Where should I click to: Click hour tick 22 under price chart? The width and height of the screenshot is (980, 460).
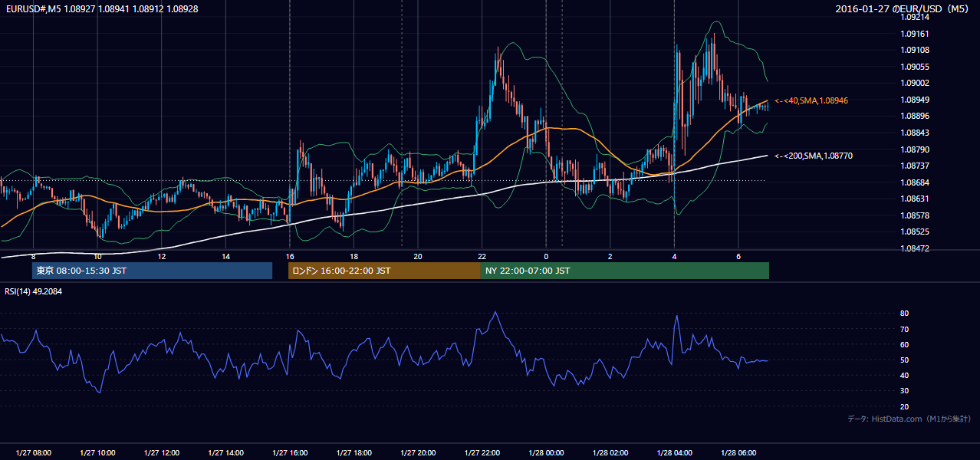tap(482, 256)
